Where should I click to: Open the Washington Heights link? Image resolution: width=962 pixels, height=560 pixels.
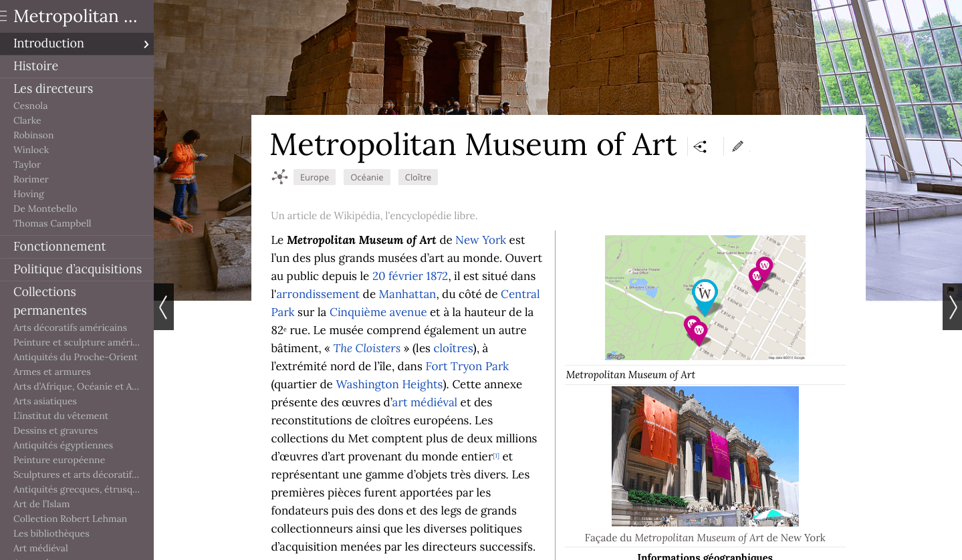389,384
